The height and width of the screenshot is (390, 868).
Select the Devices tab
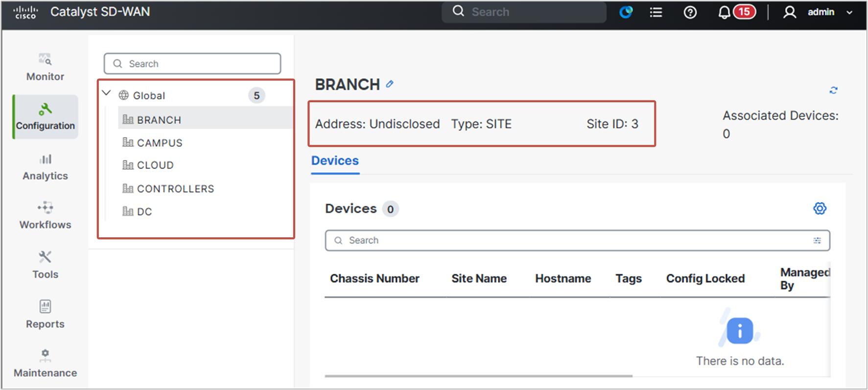[x=335, y=161]
